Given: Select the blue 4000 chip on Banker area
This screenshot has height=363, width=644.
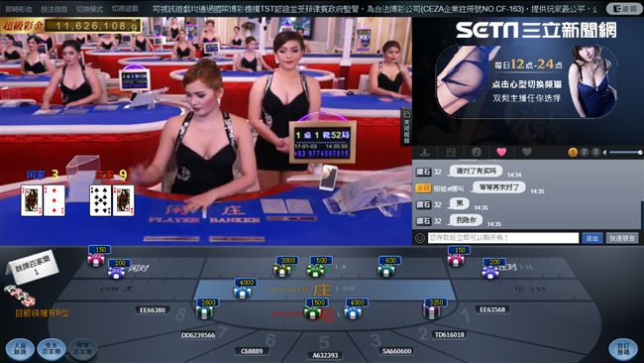Looking at the screenshot, I should pos(243,289).
